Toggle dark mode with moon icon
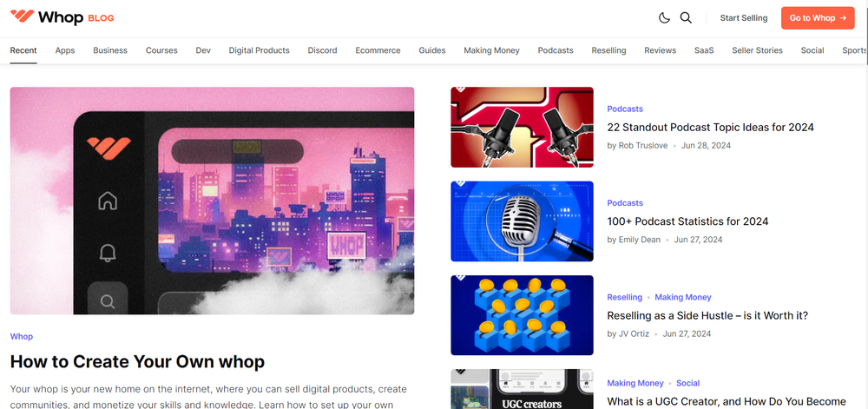This screenshot has width=868, height=409. click(x=665, y=18)
